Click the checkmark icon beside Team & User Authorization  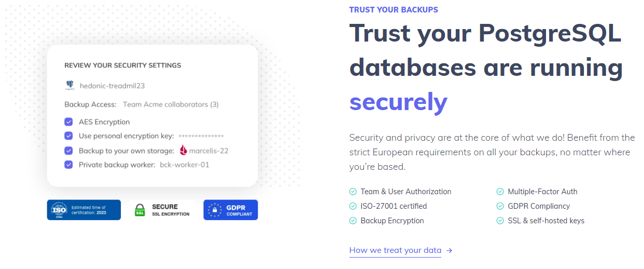coord(353,192)
